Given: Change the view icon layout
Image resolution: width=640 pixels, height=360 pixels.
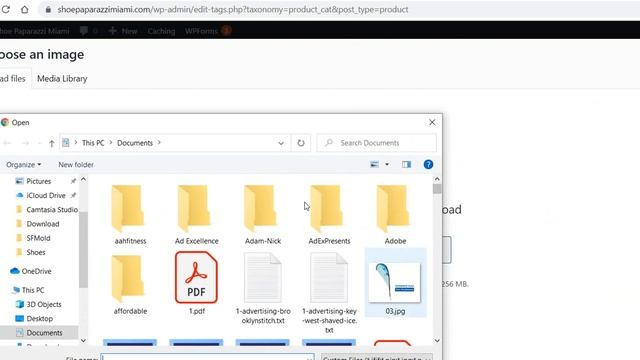Looking at the screenshot, I should pyautogui.click(x=374, y=164).
